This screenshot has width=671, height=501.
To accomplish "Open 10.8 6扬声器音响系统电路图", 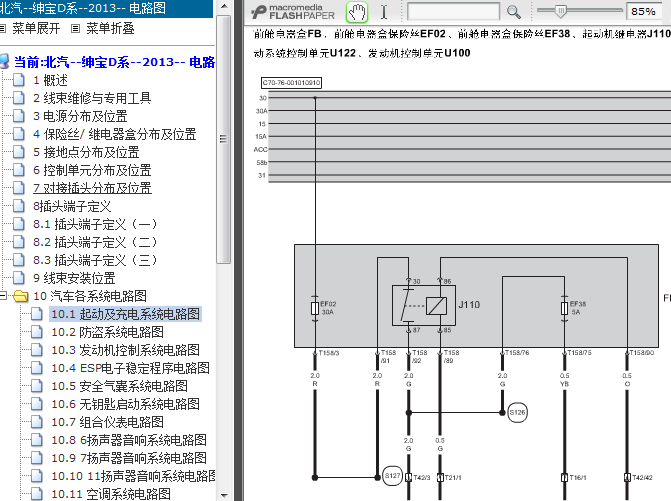I will [129, 440].
